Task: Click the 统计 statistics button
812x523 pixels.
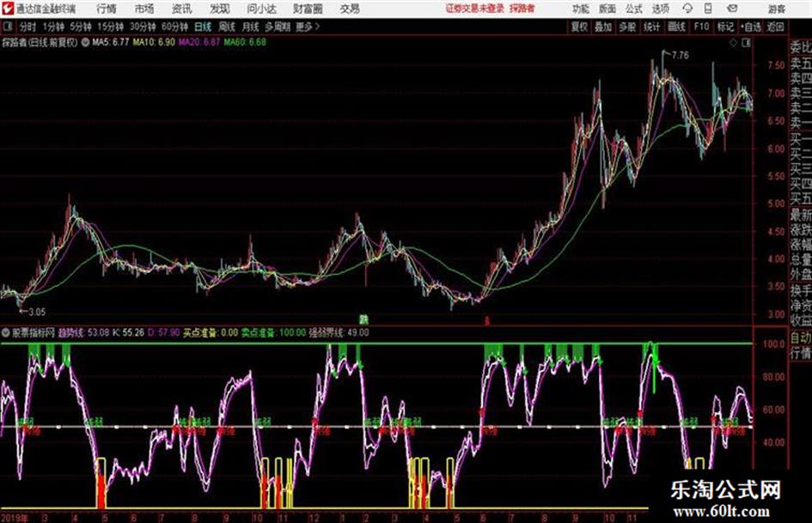Action: tap(651, 27)
